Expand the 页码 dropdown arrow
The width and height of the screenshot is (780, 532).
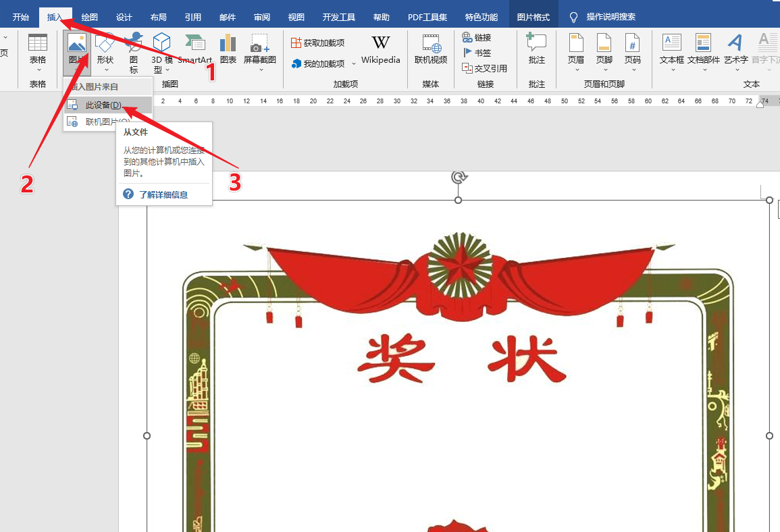(632, 70)
